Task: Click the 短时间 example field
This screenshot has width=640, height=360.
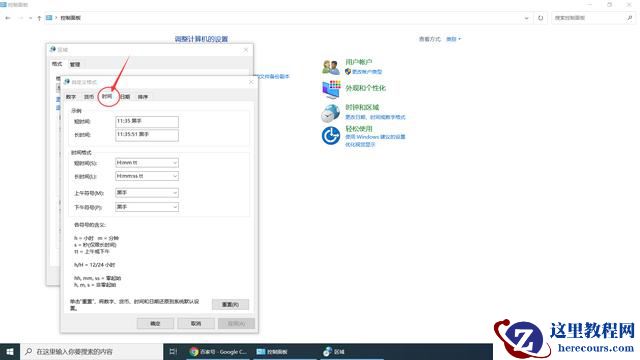Action: click(x=147, y=122)
